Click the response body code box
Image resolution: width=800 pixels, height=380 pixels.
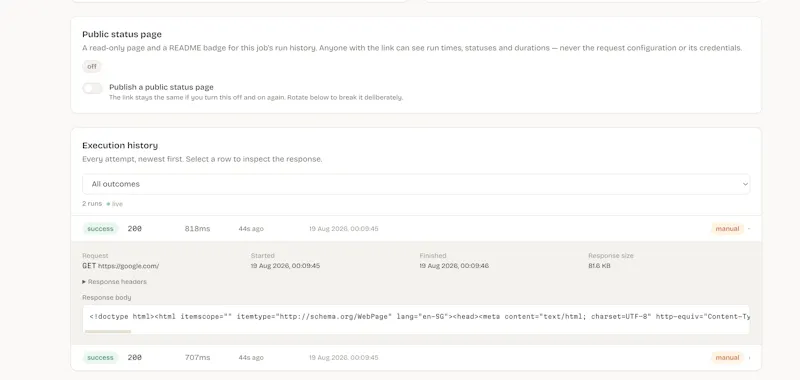click(416, 320)
